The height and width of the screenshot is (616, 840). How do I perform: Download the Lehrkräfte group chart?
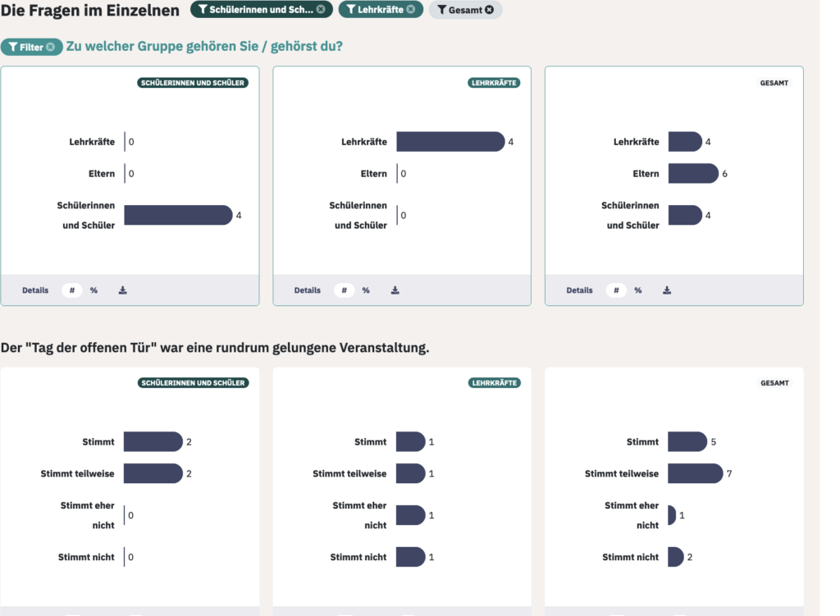tap(395, 290)
